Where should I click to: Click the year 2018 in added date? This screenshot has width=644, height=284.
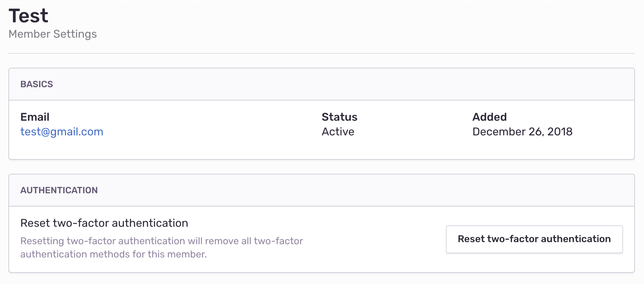pyautogui.click(x=560, y=132)
